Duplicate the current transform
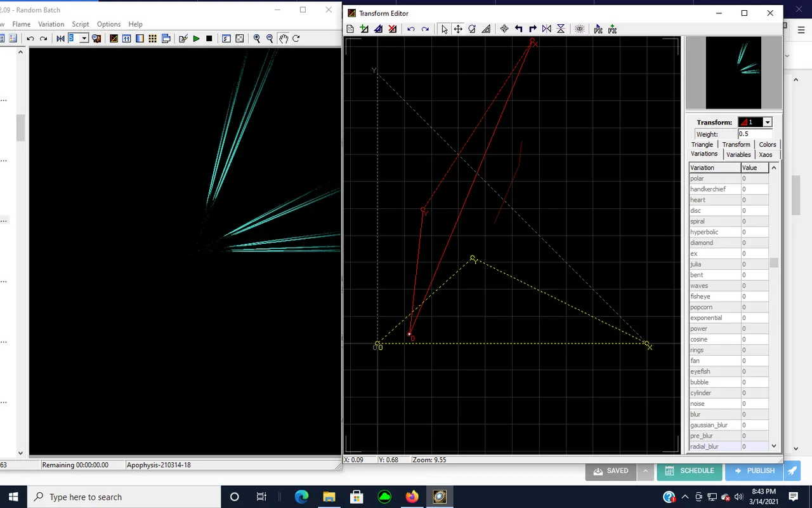This screenshot has width=812, height=508. (x=378, y=29)
